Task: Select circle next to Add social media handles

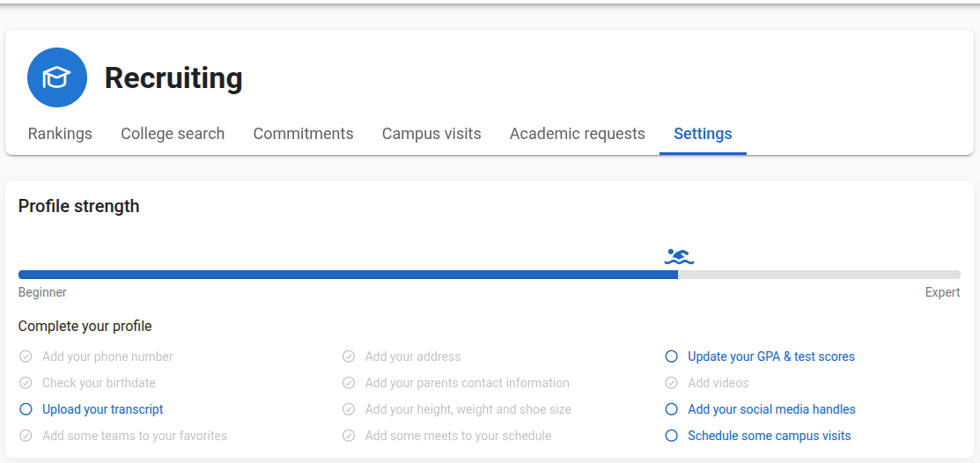Action: pyautogui.click(x=671, y=409)
